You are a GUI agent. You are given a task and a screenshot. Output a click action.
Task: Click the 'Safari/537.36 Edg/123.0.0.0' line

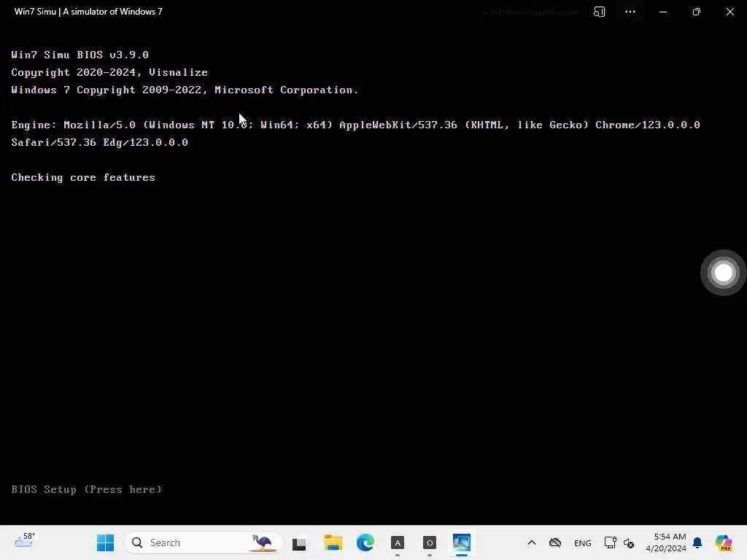(x=99, y=142)
